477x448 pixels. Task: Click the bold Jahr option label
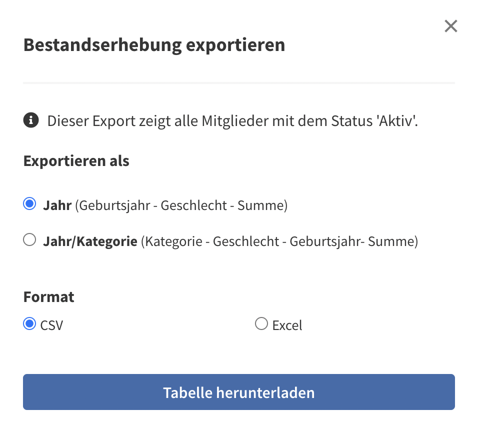click(57, 205)
